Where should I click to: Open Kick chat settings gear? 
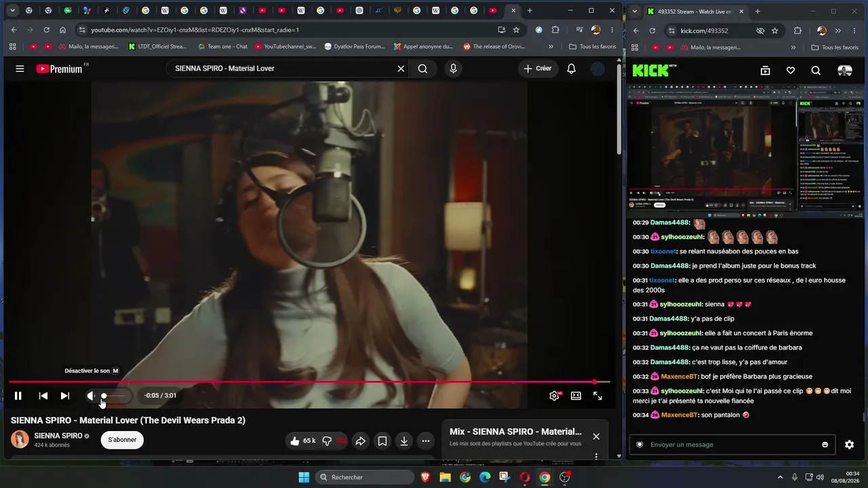tap(849, 445)
